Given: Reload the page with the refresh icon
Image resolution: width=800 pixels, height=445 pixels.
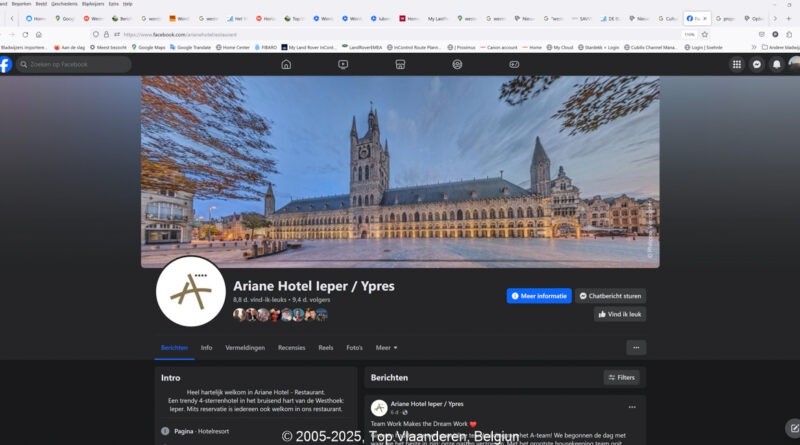Looking at the screenshot, I should 25,35.
